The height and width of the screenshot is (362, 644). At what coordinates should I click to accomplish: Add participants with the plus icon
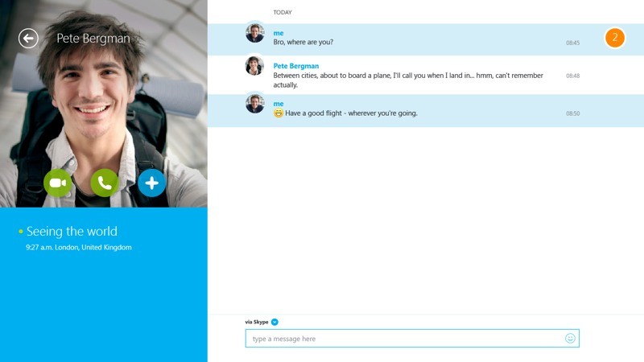[151, 183]
